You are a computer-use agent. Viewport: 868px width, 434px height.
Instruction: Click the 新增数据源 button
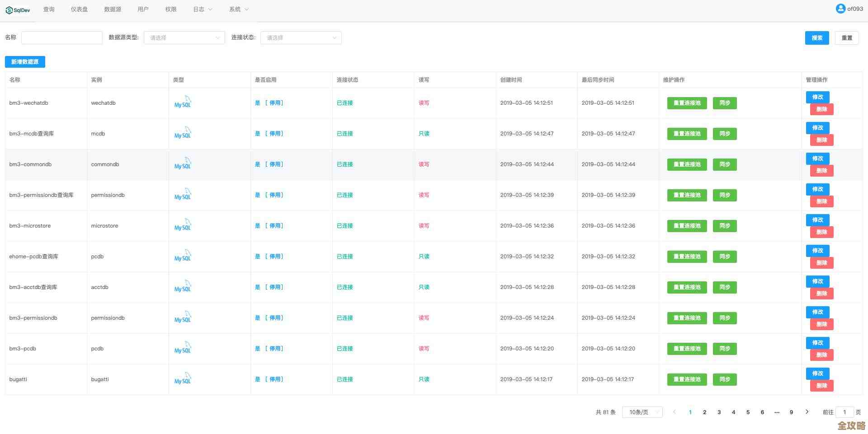[x=25, y=61]
